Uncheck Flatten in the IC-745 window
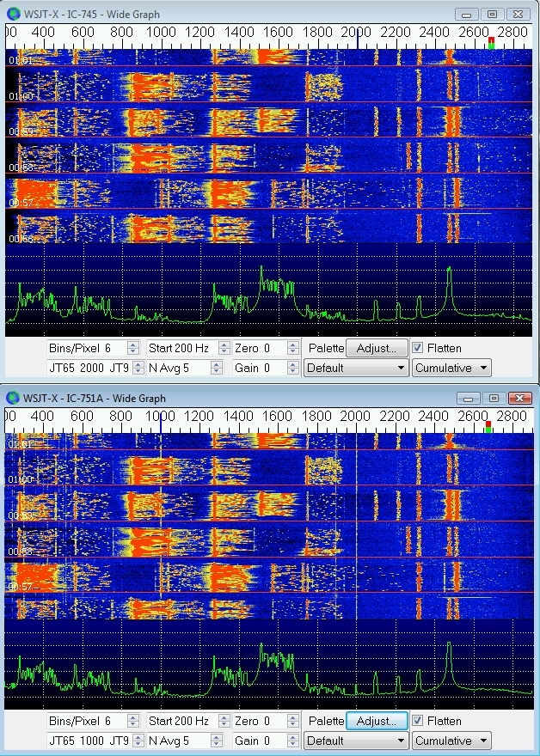 click(x=418, y=348)
